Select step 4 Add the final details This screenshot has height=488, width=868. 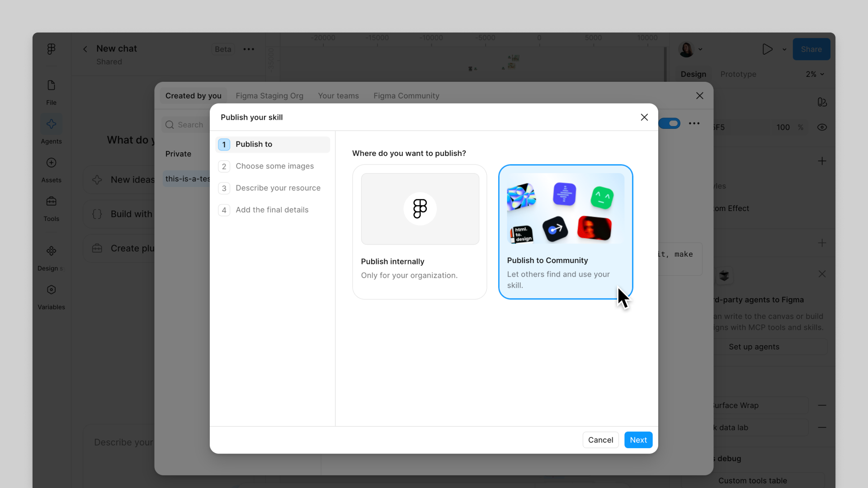click(273, 210)
